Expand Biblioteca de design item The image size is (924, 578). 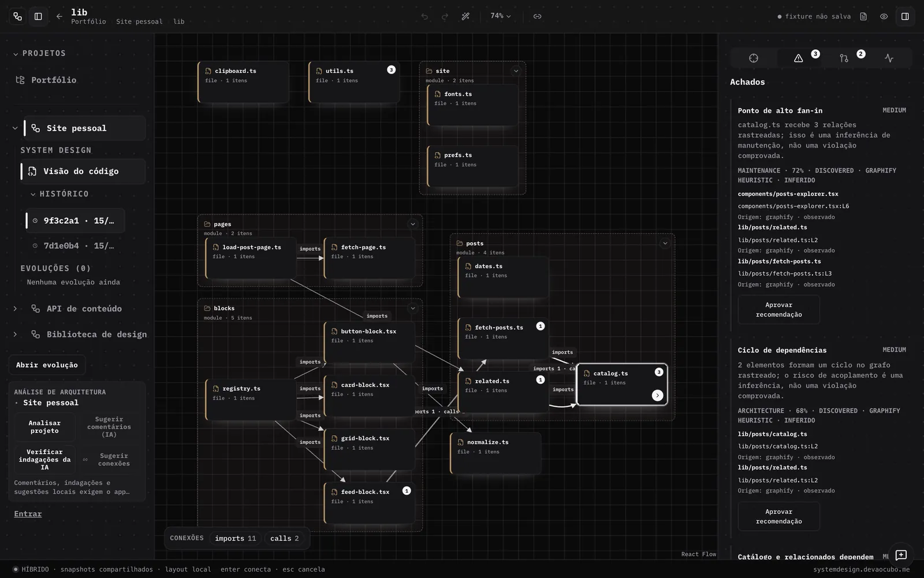click(x=15, y=334)
